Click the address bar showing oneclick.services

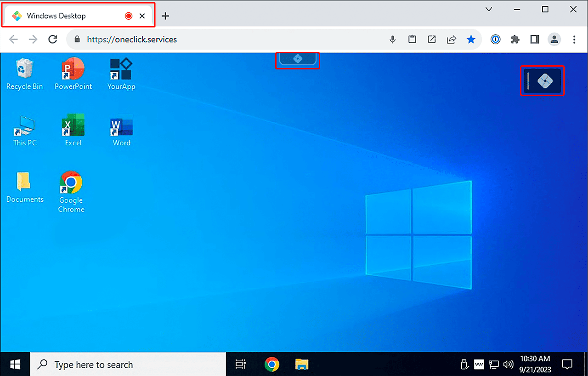[x=230, y=40]
